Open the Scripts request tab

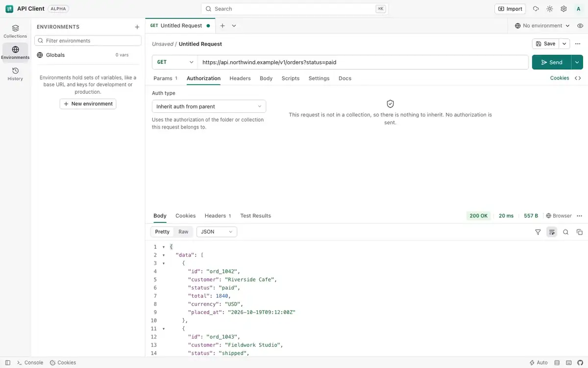pos(291,78)
